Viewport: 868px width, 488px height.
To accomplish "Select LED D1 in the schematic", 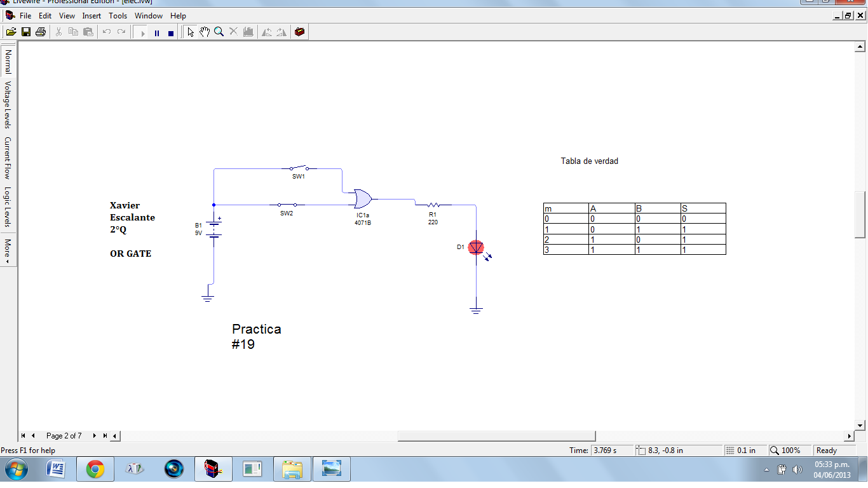I will pyautogui.click(x=475, y=248).
